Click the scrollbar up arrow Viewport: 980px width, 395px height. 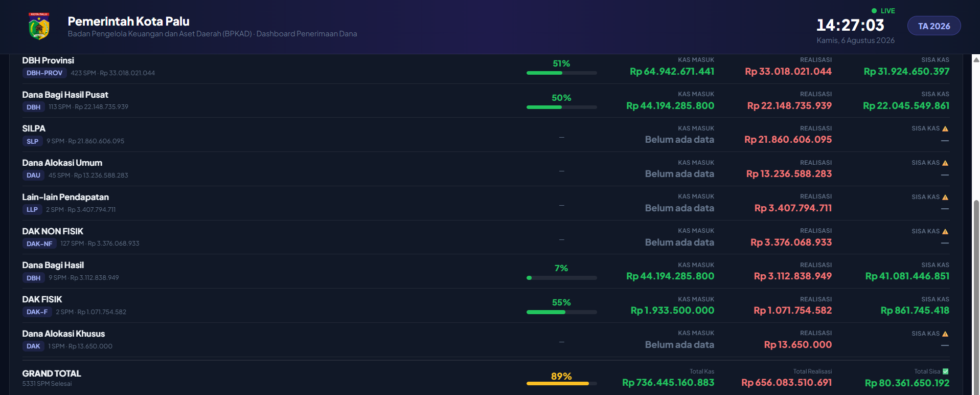[976, 59]
